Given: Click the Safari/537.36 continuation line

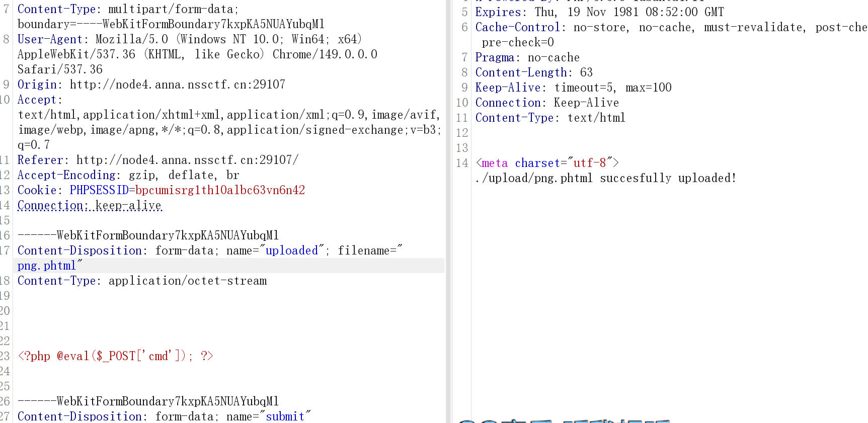Looking at the screenshot, I should tap(60, 69).
